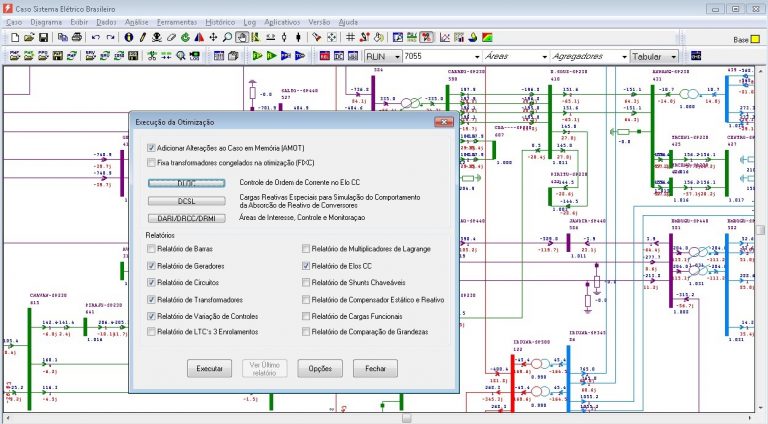Expand the Agregadores dropdown

623,57
